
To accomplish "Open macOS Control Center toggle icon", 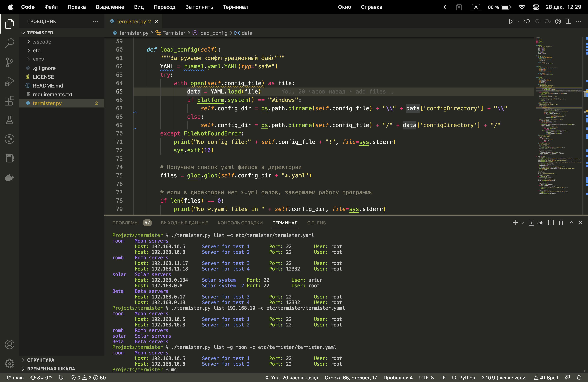I will pos(536,7).
